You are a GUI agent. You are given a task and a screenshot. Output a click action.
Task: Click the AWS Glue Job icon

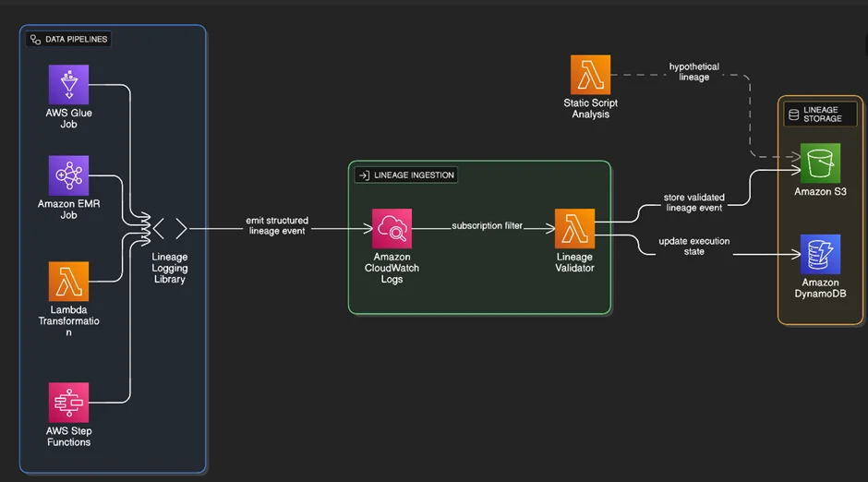[x=68, y=84]
